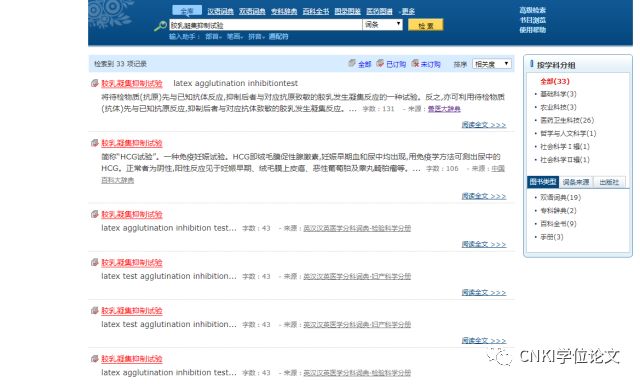The height and width of the screenshot is (384, 640).
Task: Filter book type 专科辞典(2)
Action: (558, 211)
